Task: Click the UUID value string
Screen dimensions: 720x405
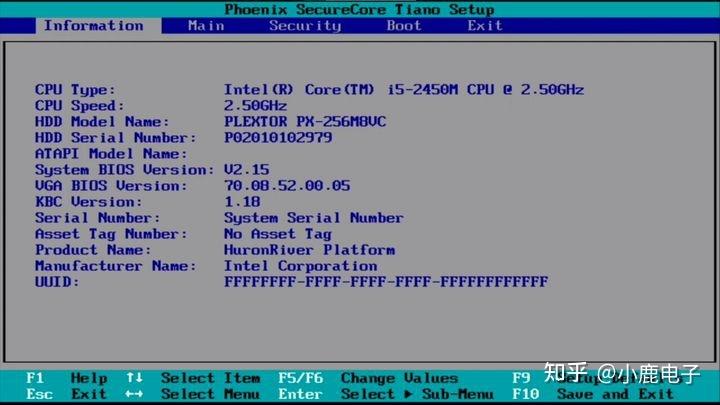Action: pyautogui.click(x=386, y=281)
